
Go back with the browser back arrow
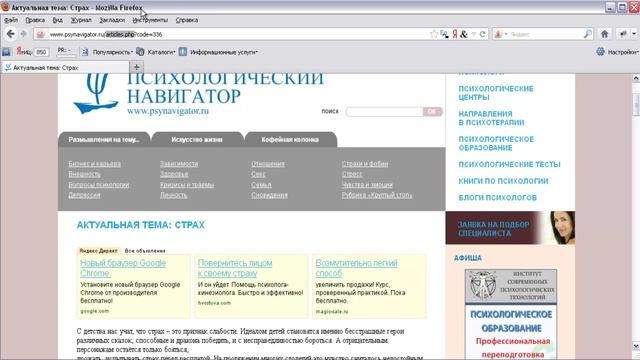tap(11, 34)
